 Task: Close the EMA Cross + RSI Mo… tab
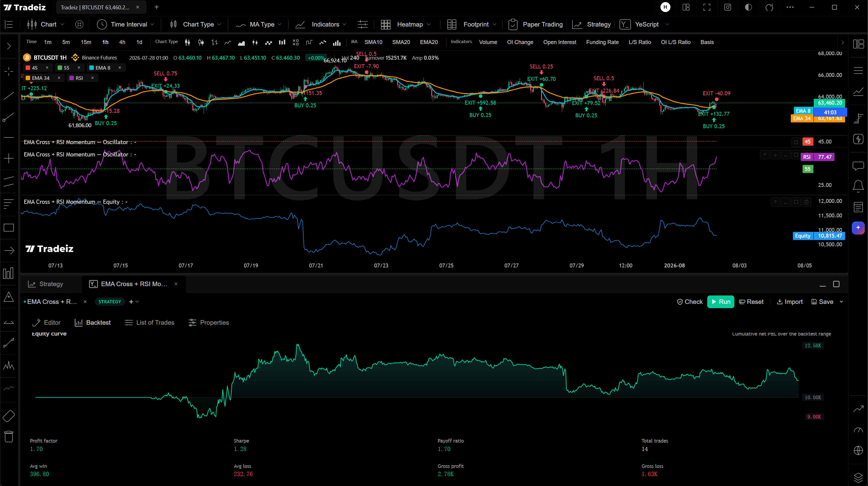pyautogui.click(x=176, y=284)
